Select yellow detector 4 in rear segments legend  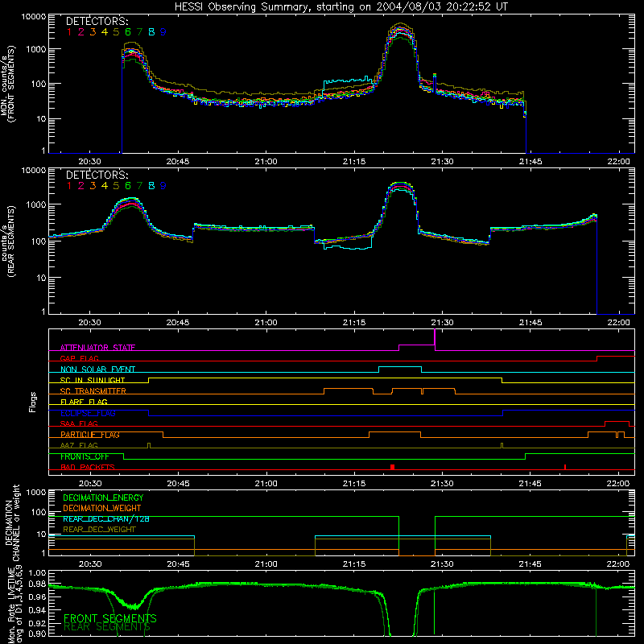coord(105,186)
